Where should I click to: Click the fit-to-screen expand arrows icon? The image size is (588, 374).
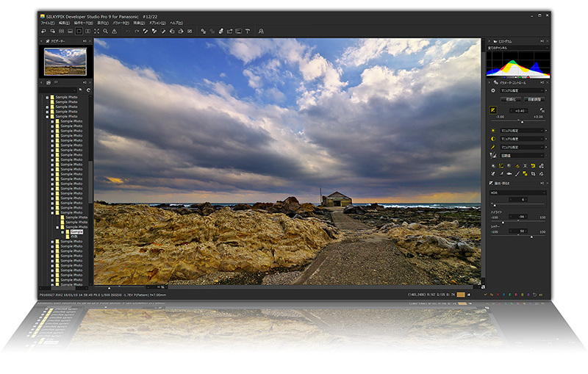click(x=97, y=32)
